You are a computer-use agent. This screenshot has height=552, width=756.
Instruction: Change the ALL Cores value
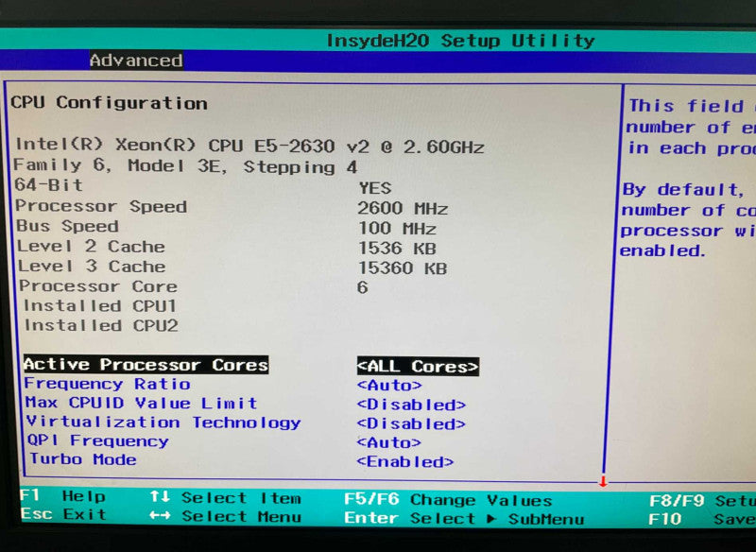point(418,367)
